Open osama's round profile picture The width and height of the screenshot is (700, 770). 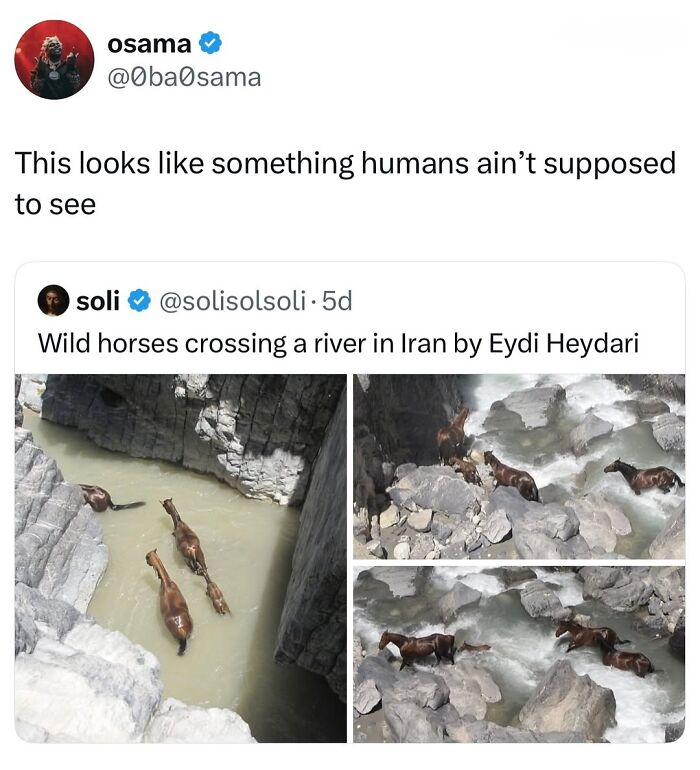click(54, 59)
